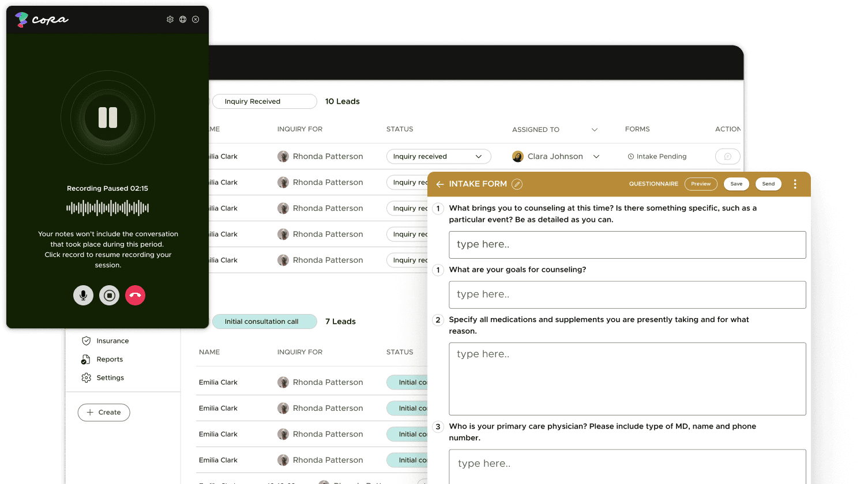Go back using the intake form arrow
The width and height of the screenshot is (868, 484).
pos(440,184)
